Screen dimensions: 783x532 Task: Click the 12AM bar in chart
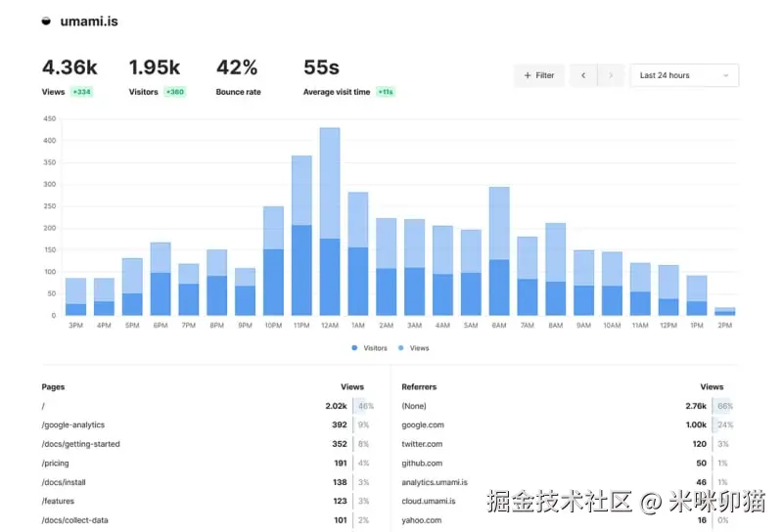point(330,222)
